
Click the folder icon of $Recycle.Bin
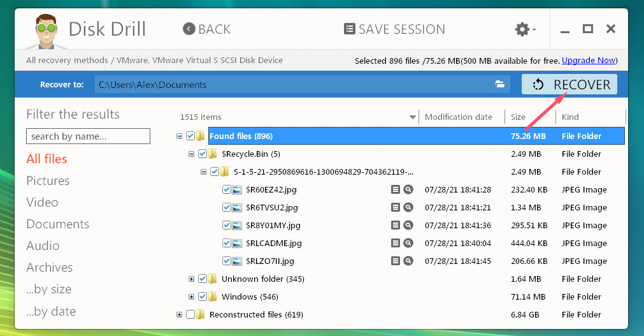(212, 154)
